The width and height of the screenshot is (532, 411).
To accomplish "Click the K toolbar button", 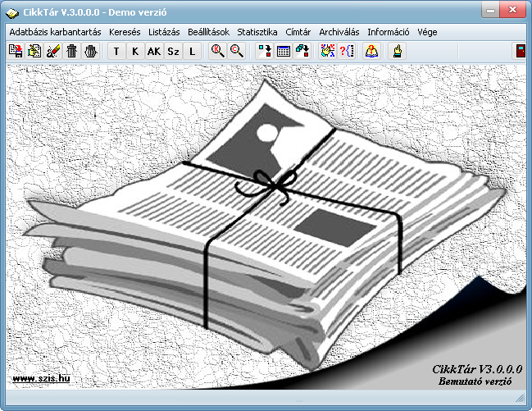I will [135, 52].
